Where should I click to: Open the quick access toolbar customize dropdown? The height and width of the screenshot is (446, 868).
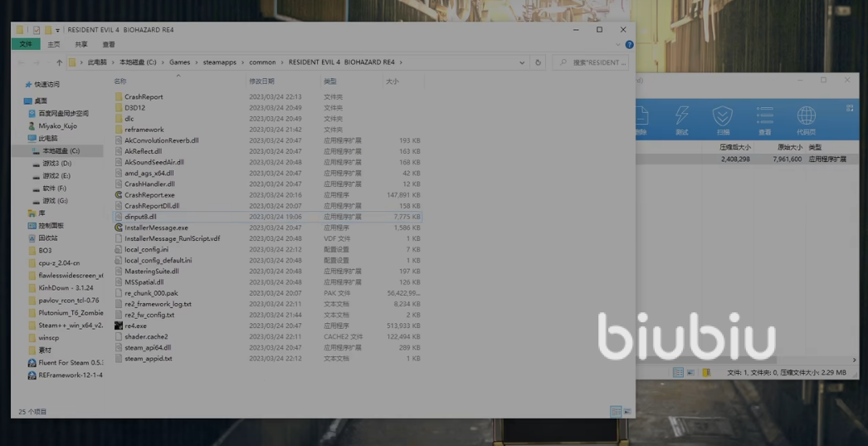[58, 30]
